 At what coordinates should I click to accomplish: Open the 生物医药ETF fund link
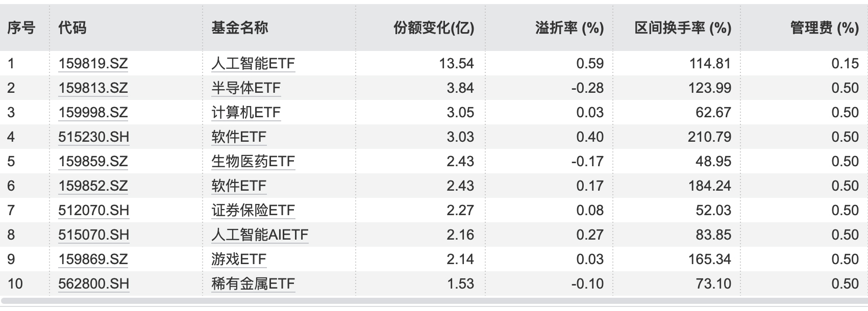point(253,161)
